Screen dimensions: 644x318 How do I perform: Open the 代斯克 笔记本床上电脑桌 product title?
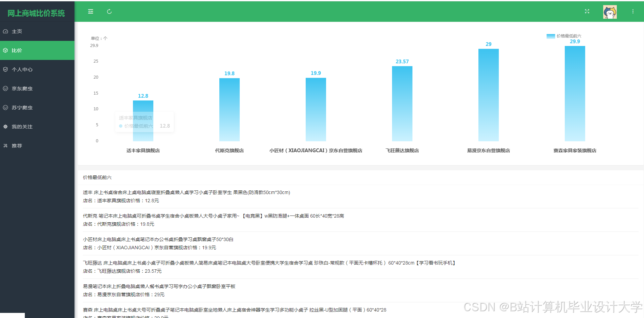pos(214,216)
